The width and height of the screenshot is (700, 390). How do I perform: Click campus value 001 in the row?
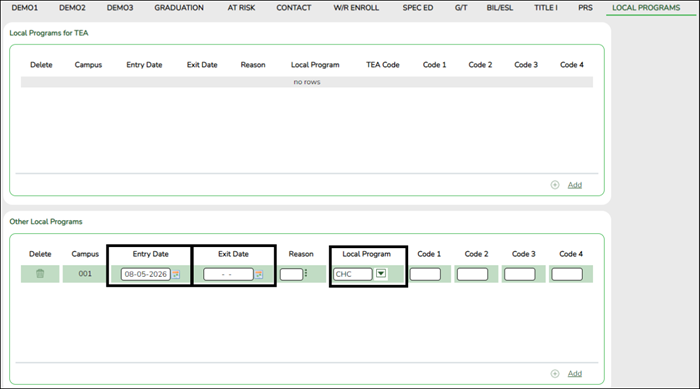[x=85, y=274]
